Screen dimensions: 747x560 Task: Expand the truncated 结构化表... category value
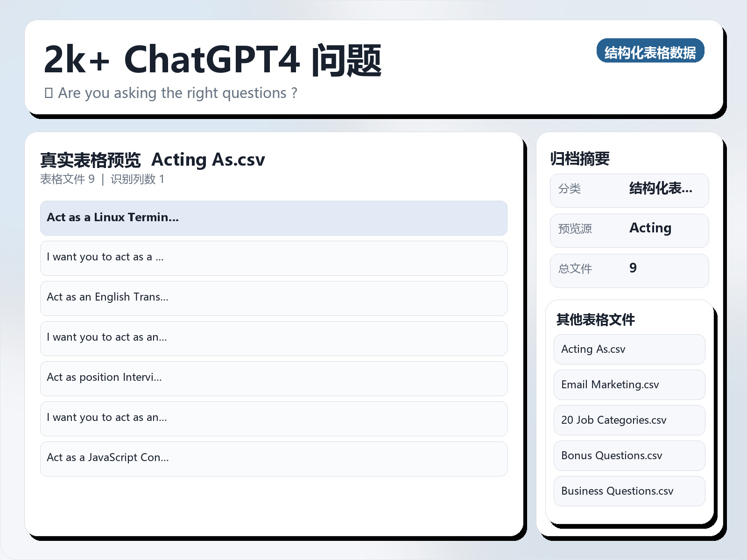pos(661,189)
